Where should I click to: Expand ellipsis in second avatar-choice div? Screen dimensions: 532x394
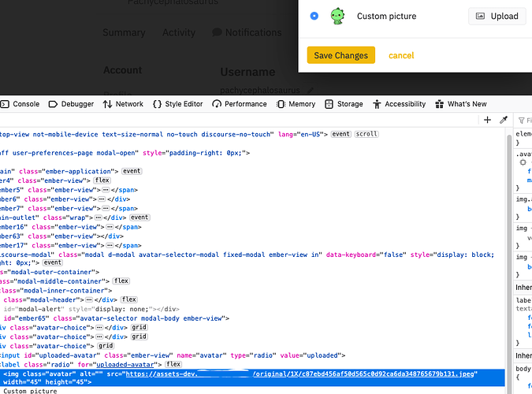click(x=99, y=337)
